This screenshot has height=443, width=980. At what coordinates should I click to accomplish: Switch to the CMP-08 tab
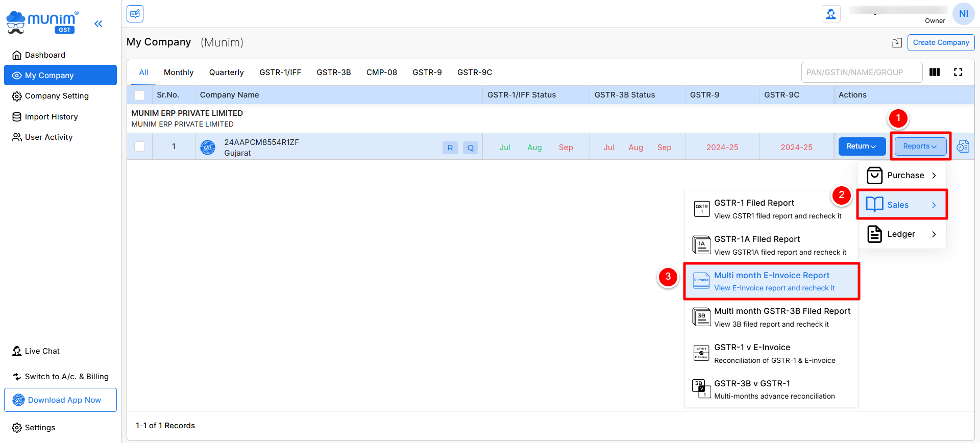point(382,72)
